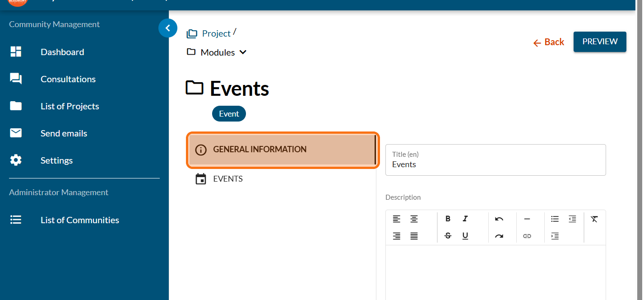Open the Events tab in module
The image size is (644, 300).
click(228, 179)
